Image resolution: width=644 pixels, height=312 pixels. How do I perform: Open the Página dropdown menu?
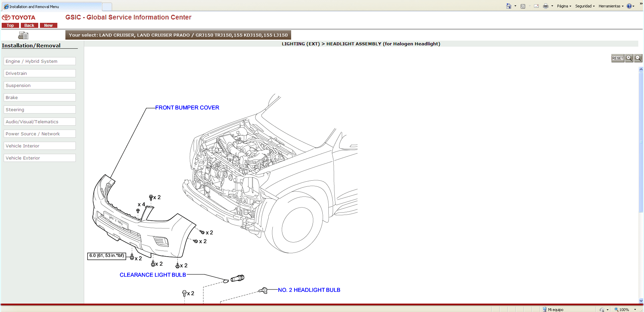pyautogui.click(x=564, y=6)
